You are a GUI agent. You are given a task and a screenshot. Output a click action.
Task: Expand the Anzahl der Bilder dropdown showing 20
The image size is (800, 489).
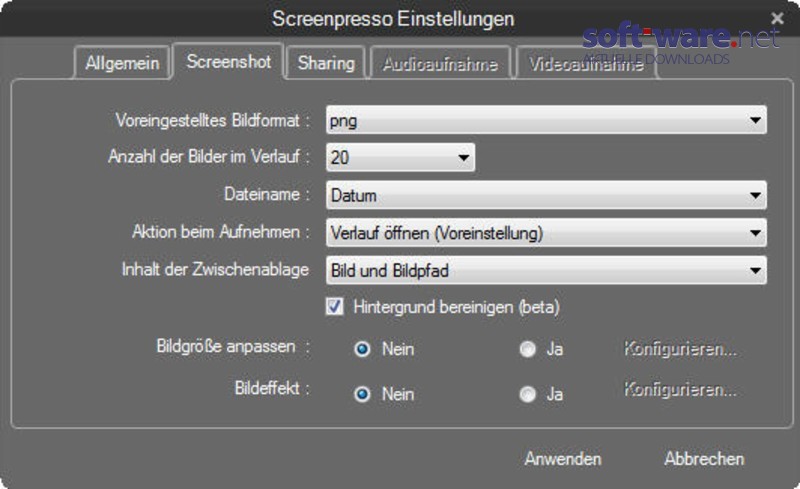[401, 157]
